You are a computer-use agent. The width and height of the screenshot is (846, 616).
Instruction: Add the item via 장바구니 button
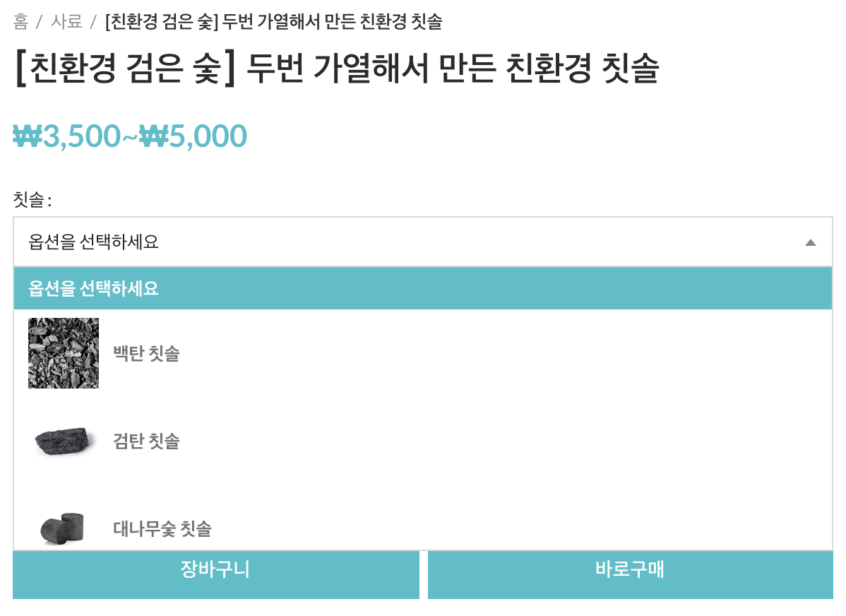coord(215,570)
